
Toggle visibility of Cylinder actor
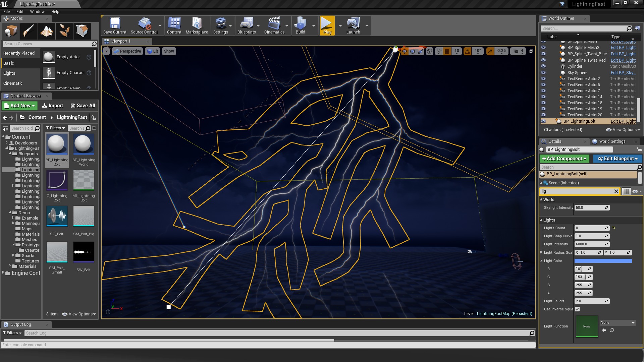[543, 66]
